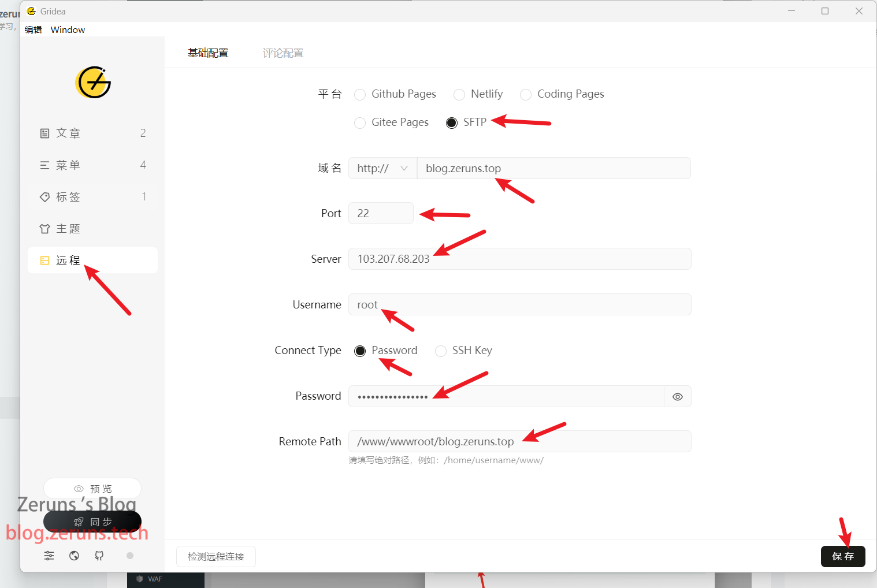Select the Netlify platform
The image size is (877, 588).
[x=478, y=94]
